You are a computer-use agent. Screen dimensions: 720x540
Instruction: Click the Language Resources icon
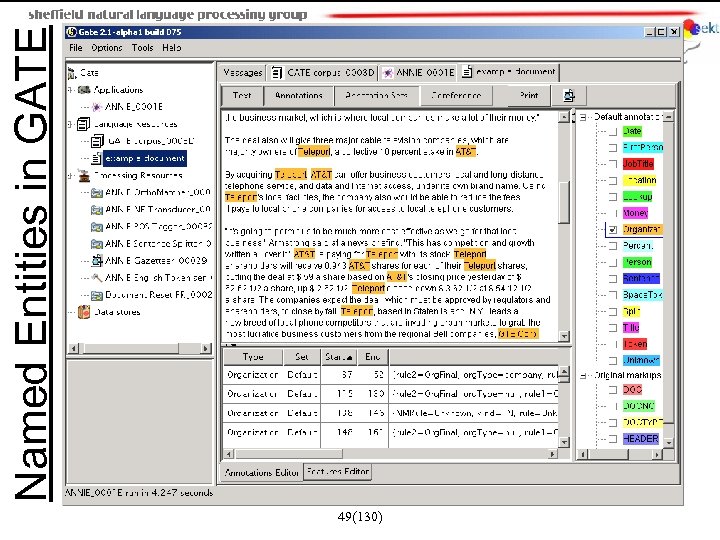click(x=83, y=124)
